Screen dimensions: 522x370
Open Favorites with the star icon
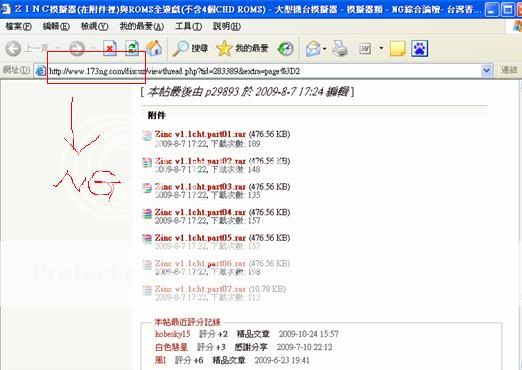click(224, 49)
